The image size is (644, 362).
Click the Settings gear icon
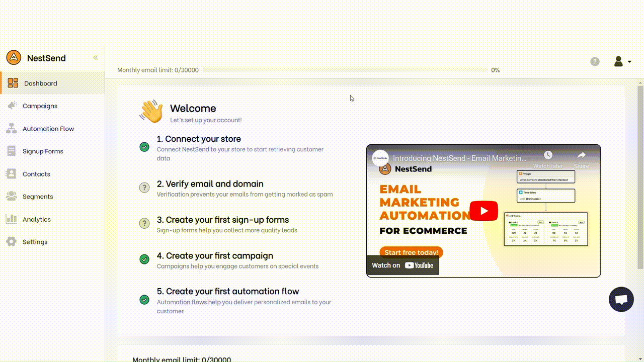click(x=11, y=241)
